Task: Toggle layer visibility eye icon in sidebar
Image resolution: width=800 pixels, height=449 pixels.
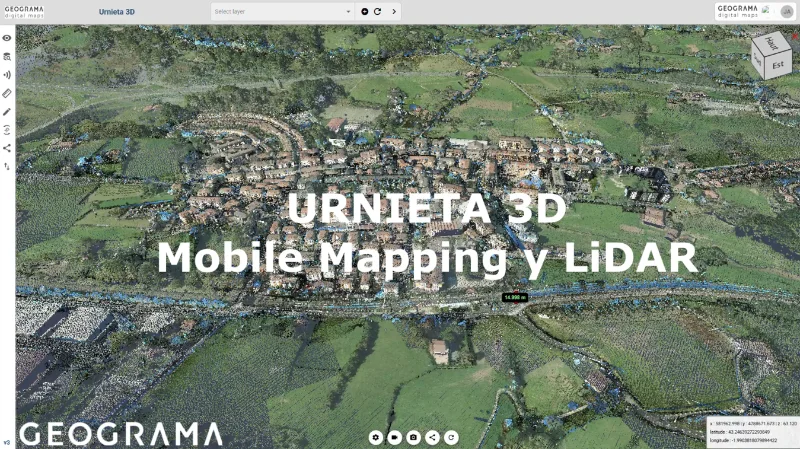Action: click(x=7, y=38)
